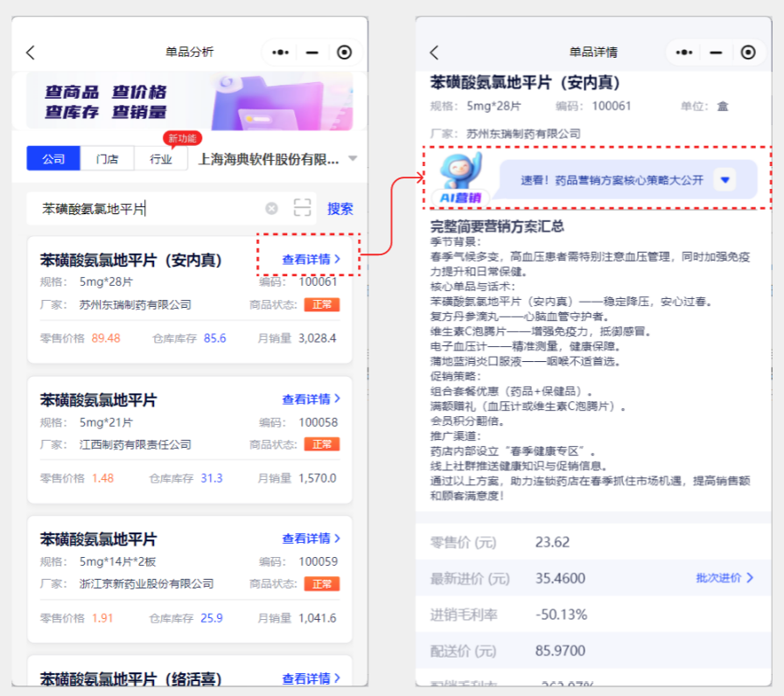Viewport: 784px width, 696px height.
Task: Tap the back arrow on the 单品分析 page
Action: click(31, 52)
